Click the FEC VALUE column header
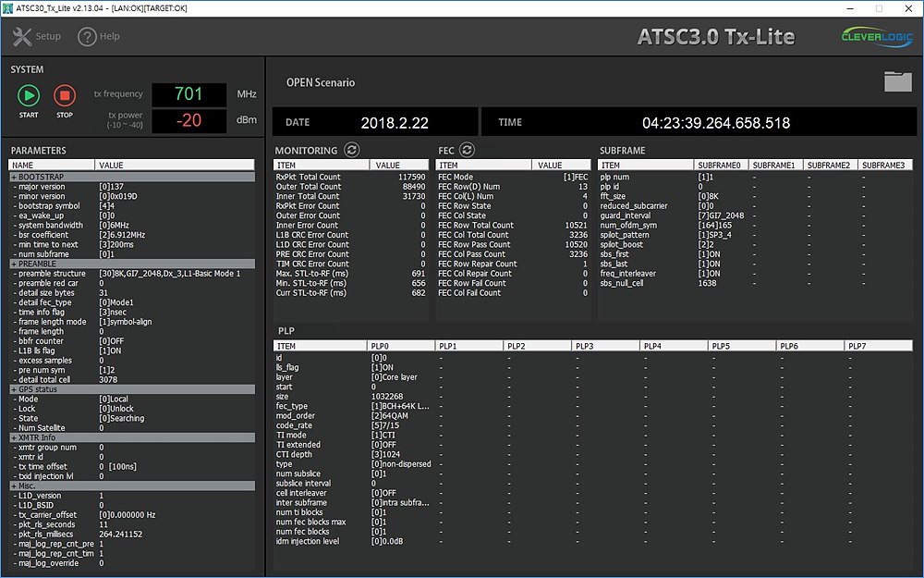Viewport: 924px width, 578px height. coord(561,166)
